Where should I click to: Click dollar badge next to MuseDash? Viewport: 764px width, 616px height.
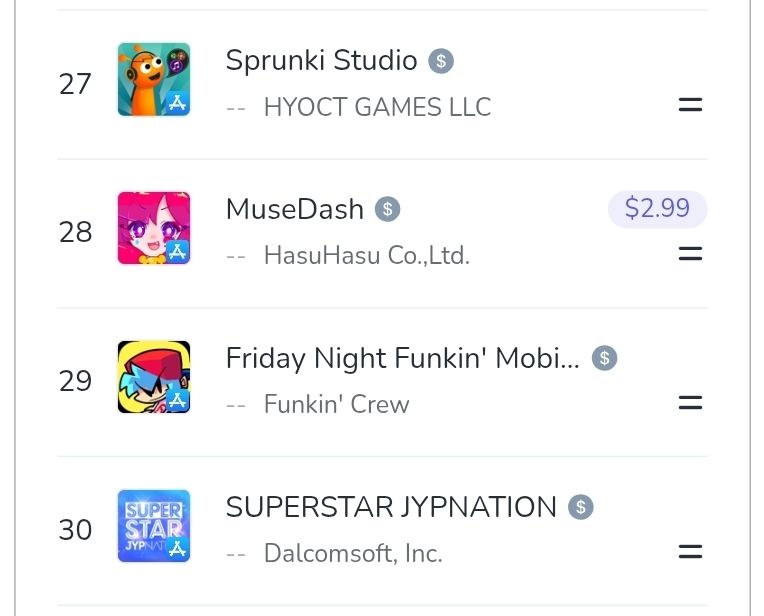[387, 209]
